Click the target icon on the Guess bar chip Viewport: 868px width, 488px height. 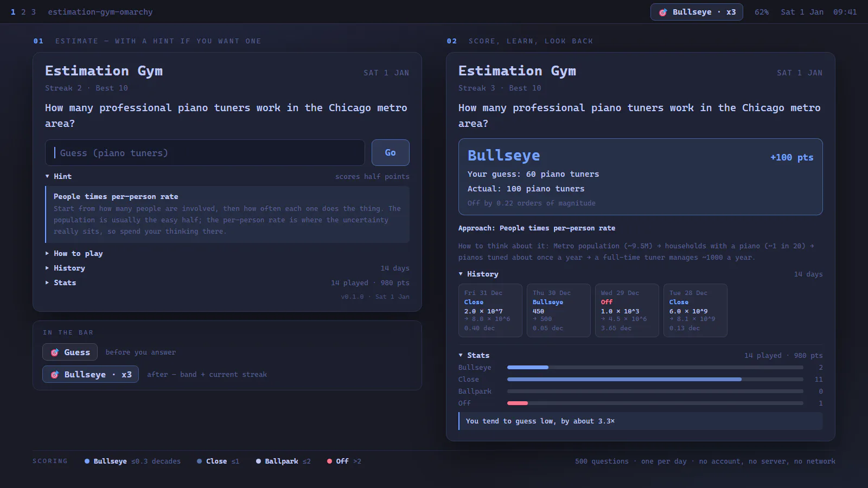pyautogui.click(x=55, y=352)
